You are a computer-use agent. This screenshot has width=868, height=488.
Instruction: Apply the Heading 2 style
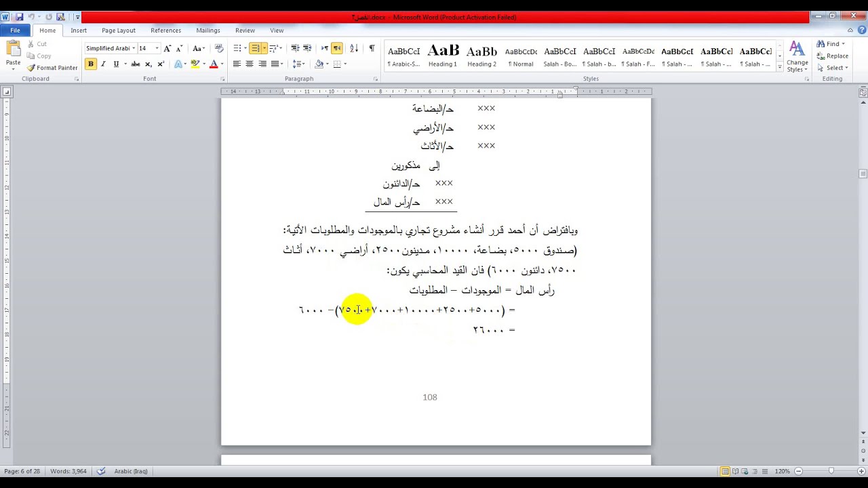[482, 56]
